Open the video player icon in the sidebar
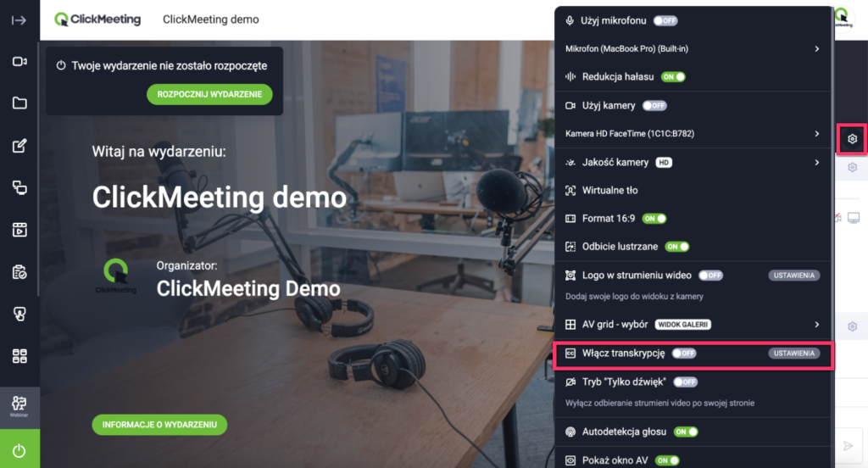 (19, 229)
